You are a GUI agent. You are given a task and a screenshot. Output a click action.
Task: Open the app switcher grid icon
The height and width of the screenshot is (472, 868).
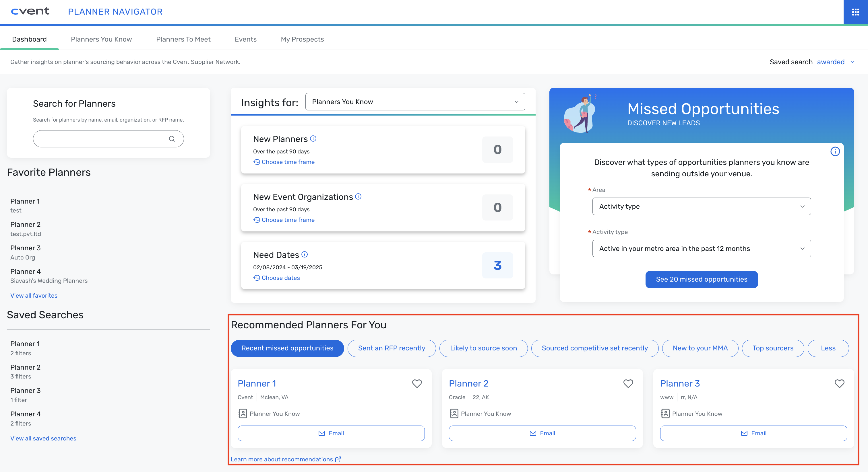[855, 12]
